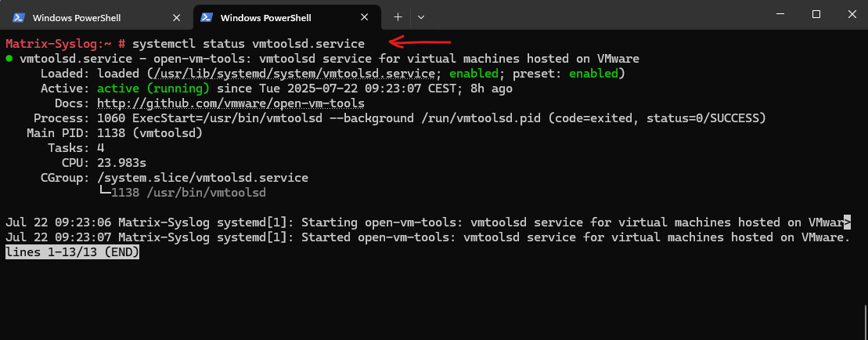
Task: Close the terminal window
Action: (x=852, y=14)
